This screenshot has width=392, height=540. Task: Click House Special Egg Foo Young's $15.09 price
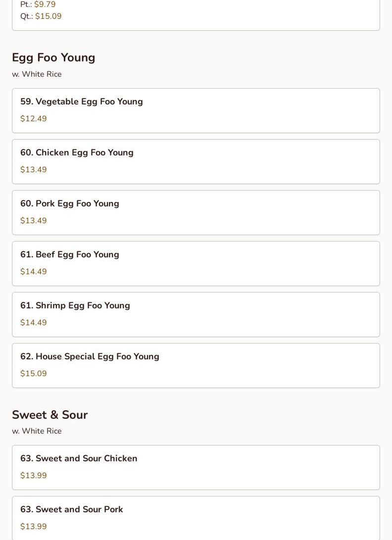click(34, 374)
